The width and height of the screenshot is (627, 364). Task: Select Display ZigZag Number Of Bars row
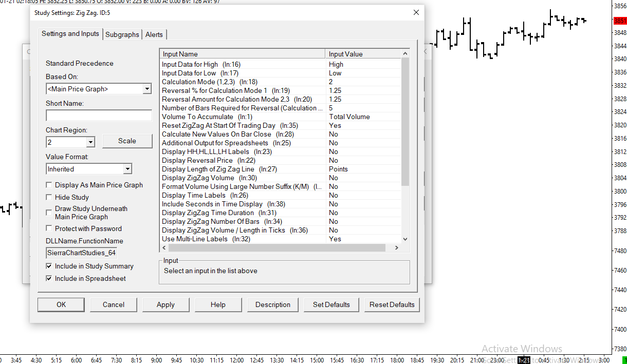click(x=281, y=221)
